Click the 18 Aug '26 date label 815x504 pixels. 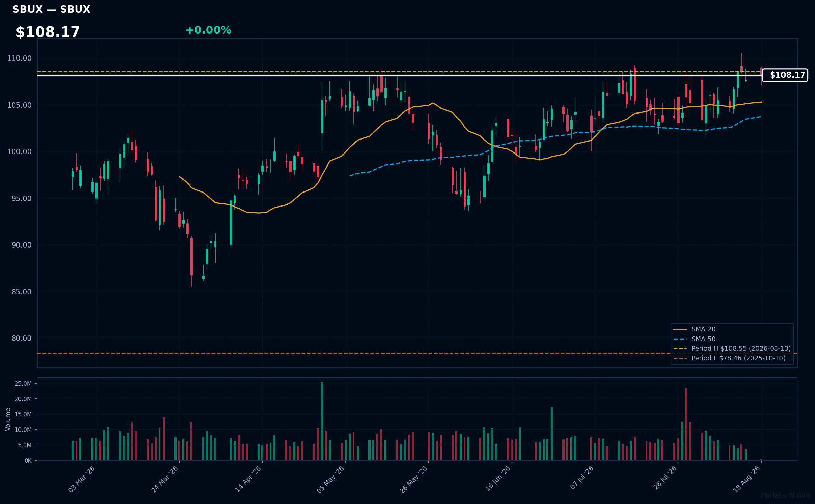coord(747,479)
